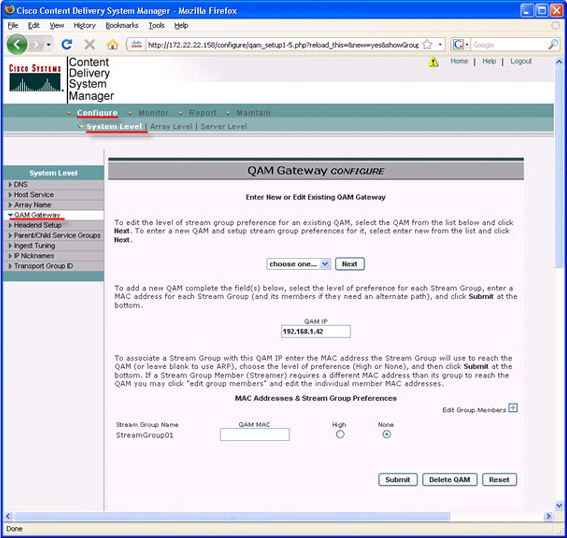Expand IP Nicknames sidebar item
567x538 pixels.
click(x=53, y=256)
